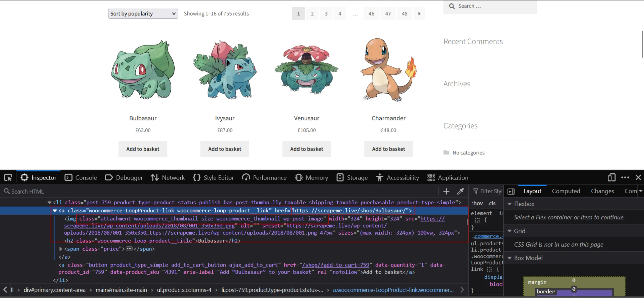This screenshot has width=644, height=298.
Task: Add Ivysaur to basket
Action: 225,149
